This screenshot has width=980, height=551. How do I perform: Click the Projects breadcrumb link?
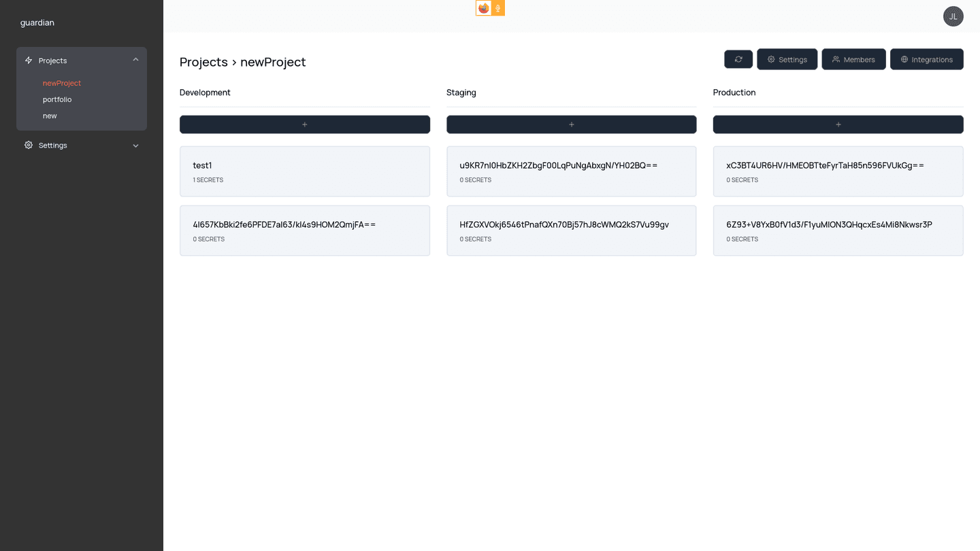click(203, 62)
